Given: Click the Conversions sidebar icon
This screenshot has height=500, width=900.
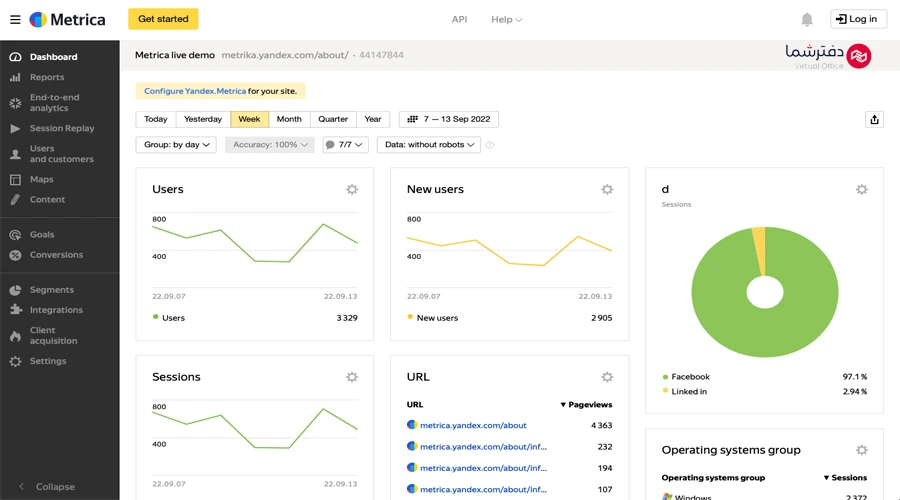Looking at the screenshot, I should pyautogui.click(x=15, y=255).
